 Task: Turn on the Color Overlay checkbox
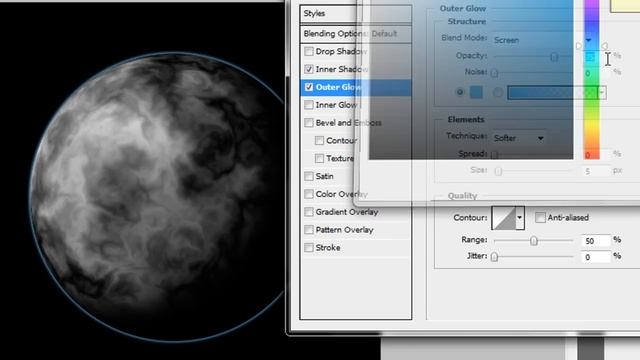(x=309, y=194)
